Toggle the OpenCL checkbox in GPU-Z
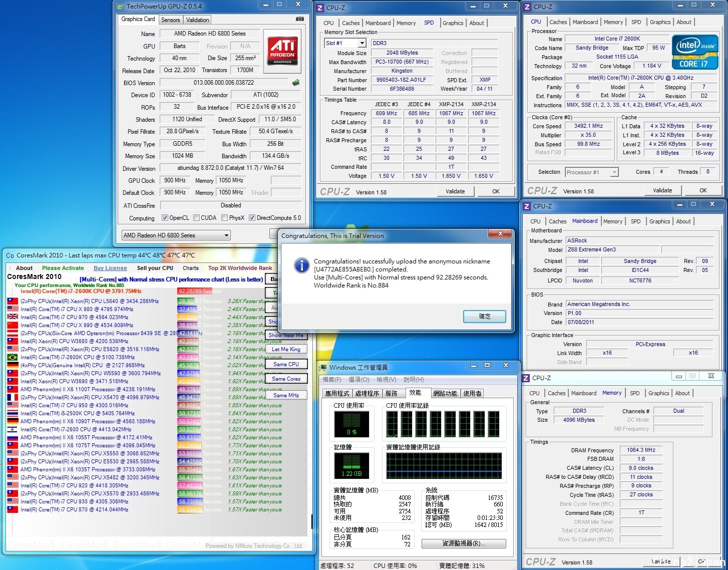The width and height of the screenshot is (728, 570). 165,218
